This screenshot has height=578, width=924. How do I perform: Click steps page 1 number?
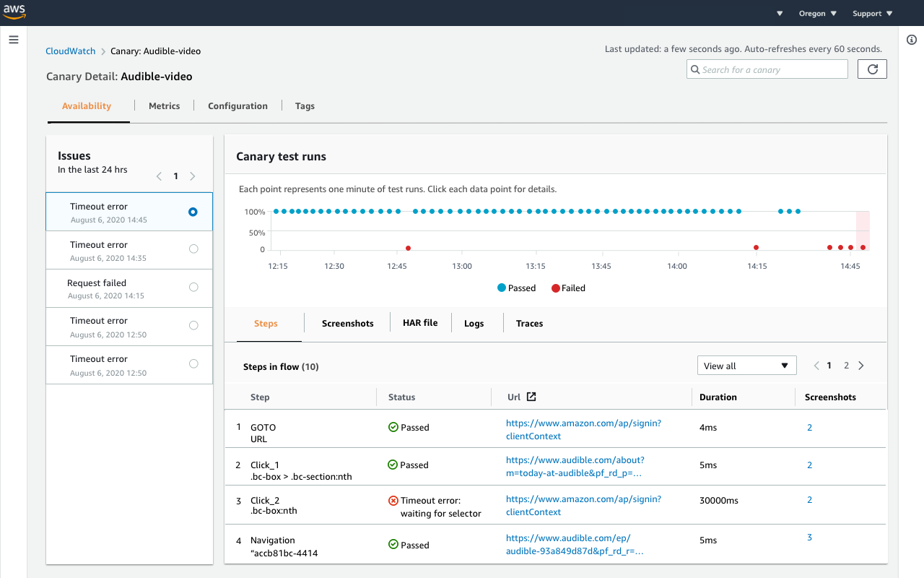click(x=829, y=366)
